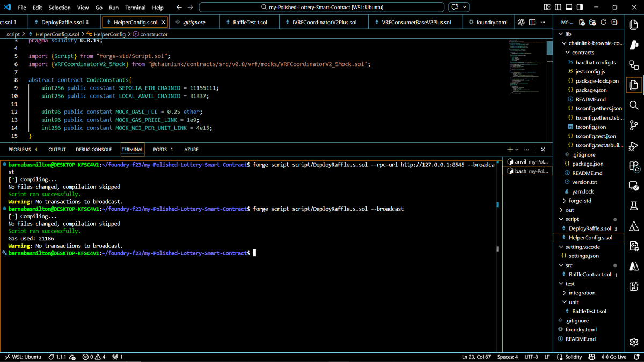Click the Copilot status icon in status bar

coord(591,357)
